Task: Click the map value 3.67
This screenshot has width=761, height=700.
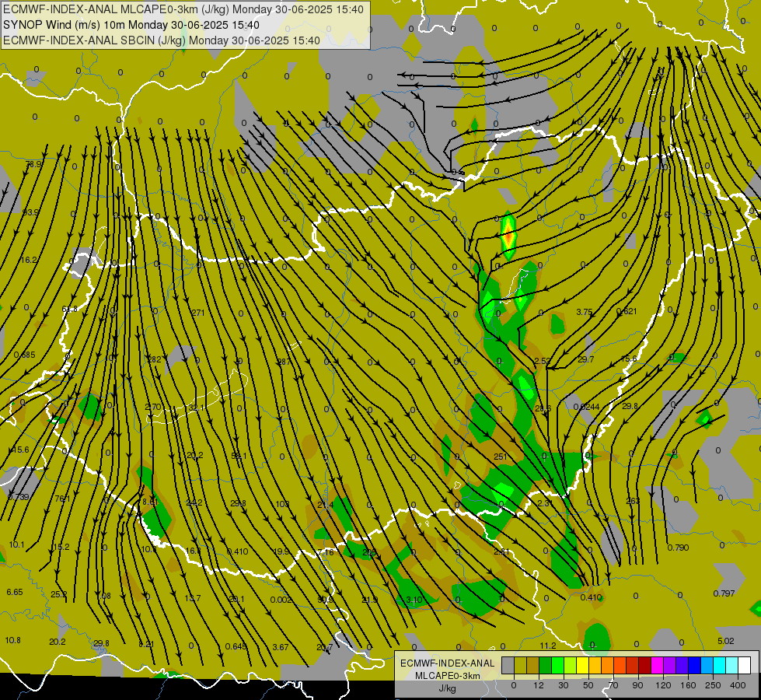Action: pyautogui.click(x=281, y=646)
